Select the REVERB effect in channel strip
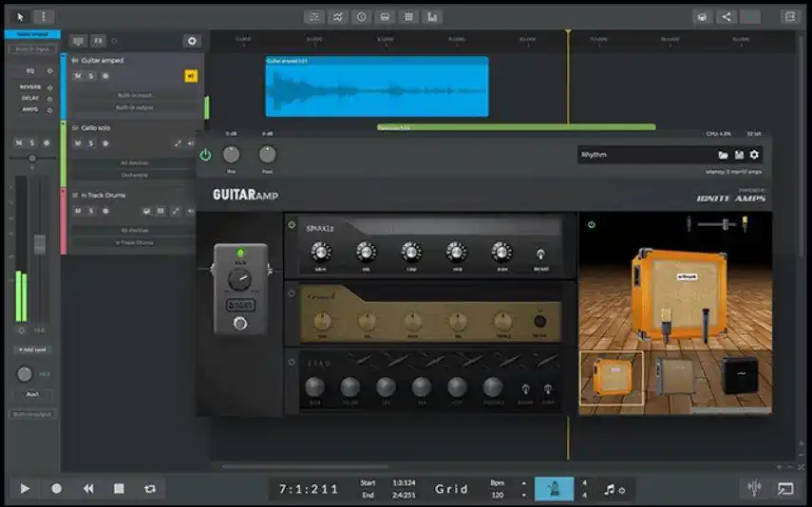Image resolution: width=812 pixels, height=507 pixels. [30, 87]
